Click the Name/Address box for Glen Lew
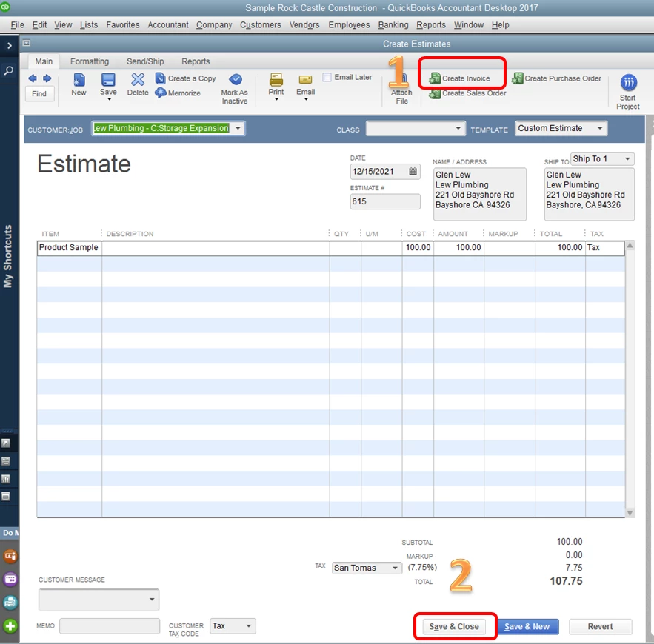654x644 pixels. pos(480,194)
